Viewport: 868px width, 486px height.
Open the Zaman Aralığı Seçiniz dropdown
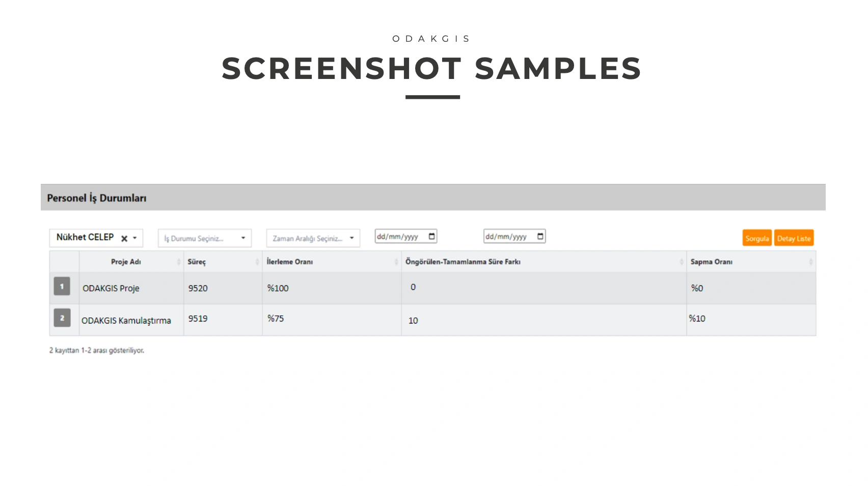coord(313,238)
